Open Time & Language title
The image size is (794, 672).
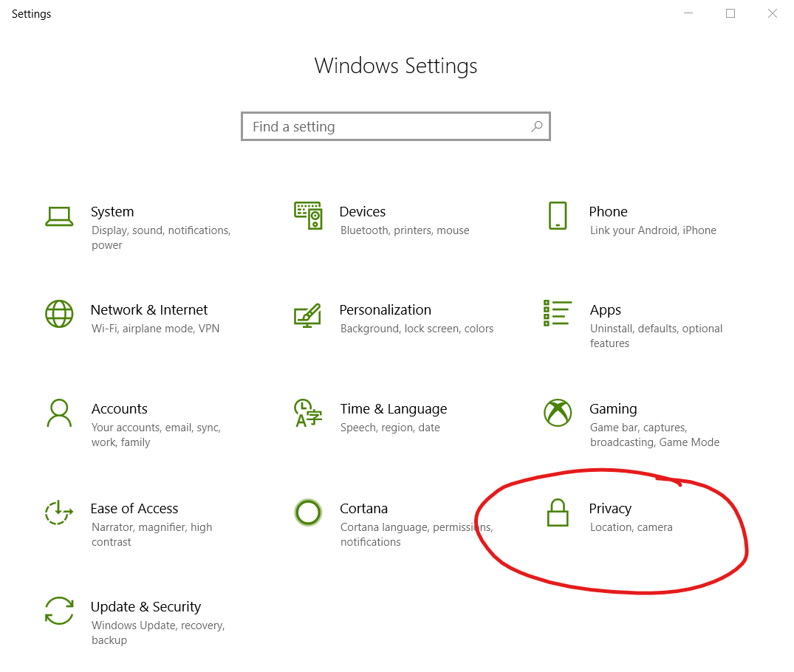click(394, 408)
